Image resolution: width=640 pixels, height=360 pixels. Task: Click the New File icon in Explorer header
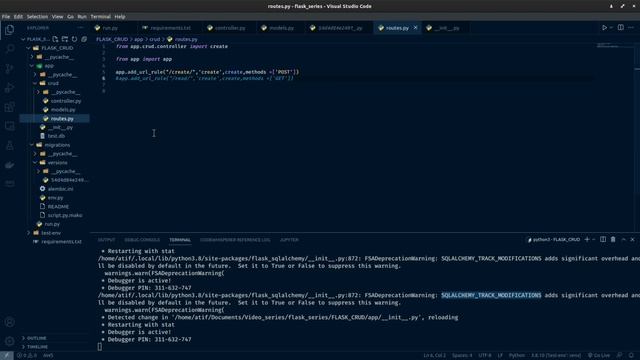[55, 39]
